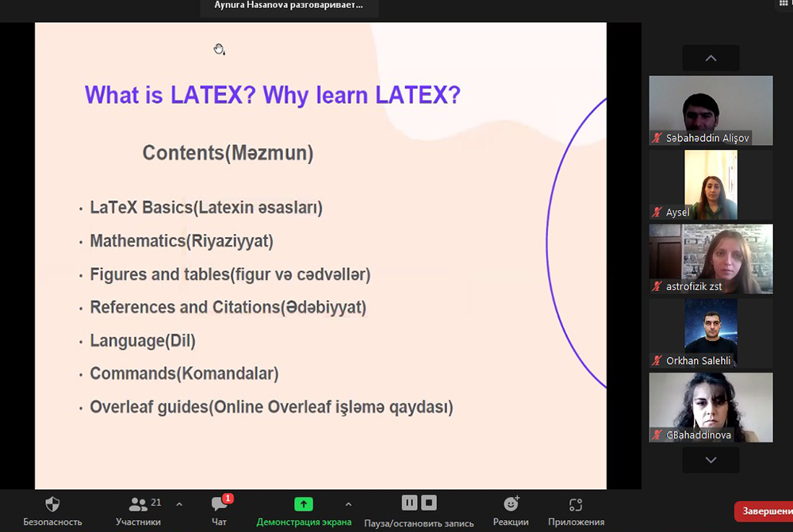This screenshot has height=532, width=793.
Task: Expand the arrow next to Участники
Action: pos(179,504)
